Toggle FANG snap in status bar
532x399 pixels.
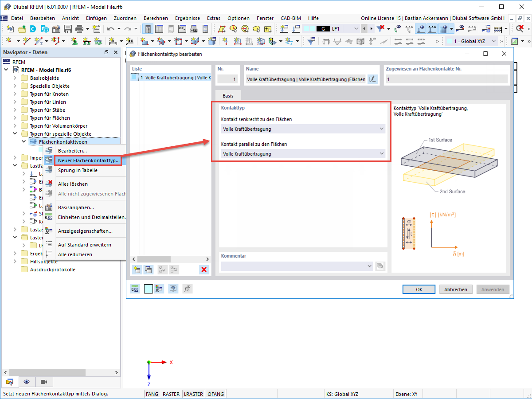[152, 394]
